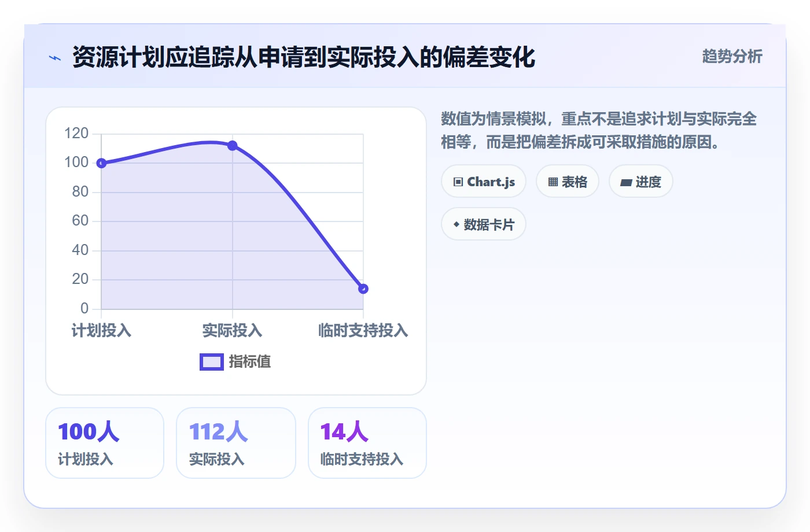
Task: Open the 112人 实际投入 stat card
Action: (236, 443)
